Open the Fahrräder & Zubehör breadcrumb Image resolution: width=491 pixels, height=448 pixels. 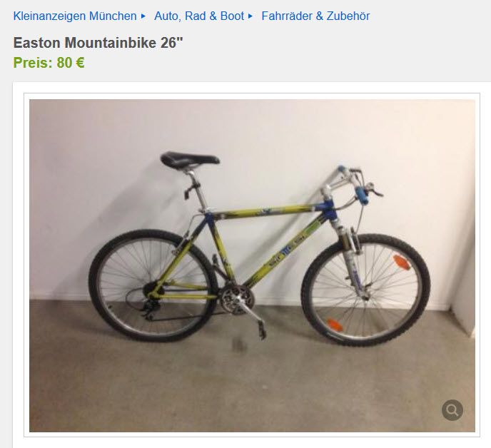pos(315,16)
